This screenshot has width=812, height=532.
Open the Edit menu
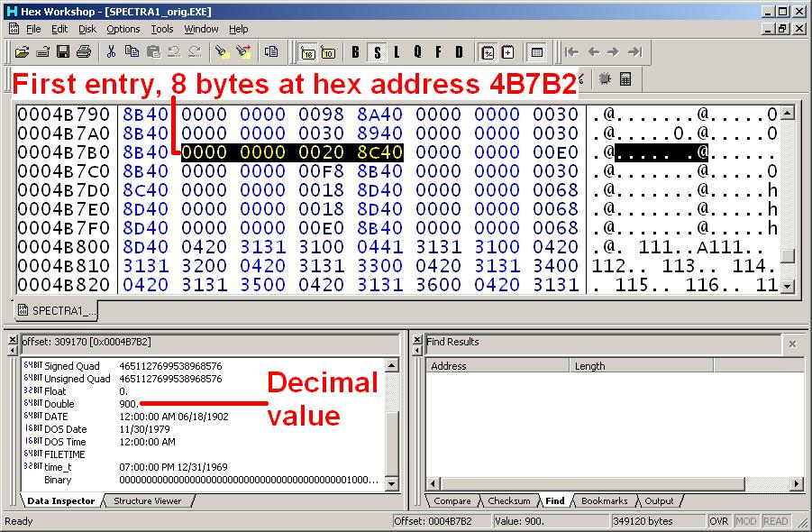tap(59, 29)
